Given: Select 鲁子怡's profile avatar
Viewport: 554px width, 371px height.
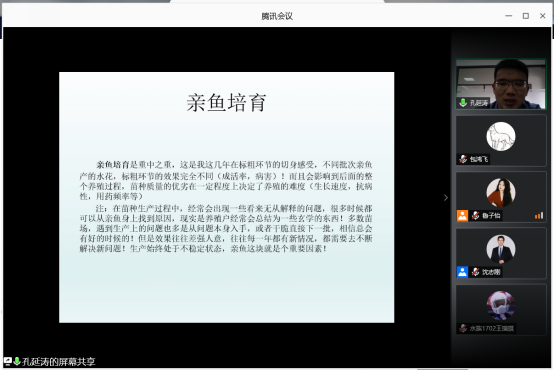Looking at the screenshot, I should (x=501, y=193).
